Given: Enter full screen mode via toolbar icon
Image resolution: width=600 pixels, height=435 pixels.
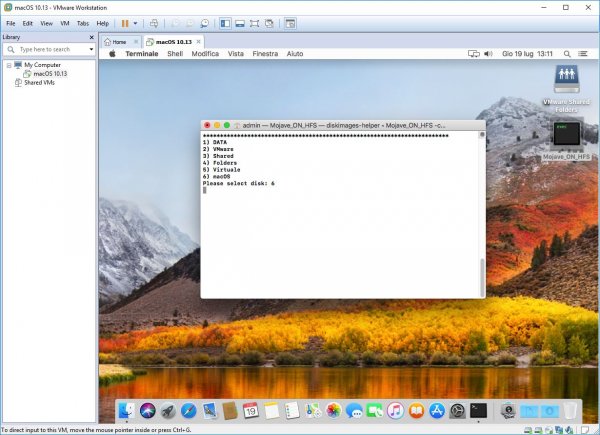Looking at the screenshot, I should click(x=254, y=23).
